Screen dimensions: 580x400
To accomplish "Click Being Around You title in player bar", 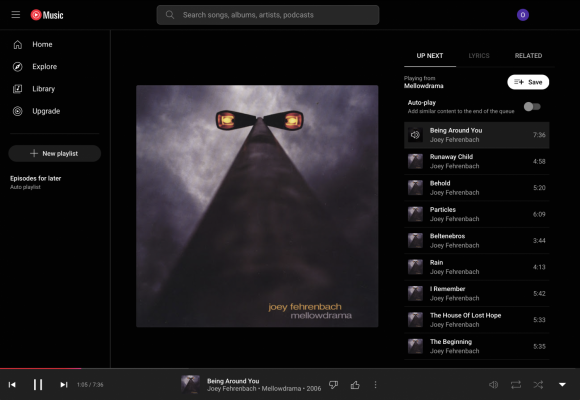I will [233, 381].
